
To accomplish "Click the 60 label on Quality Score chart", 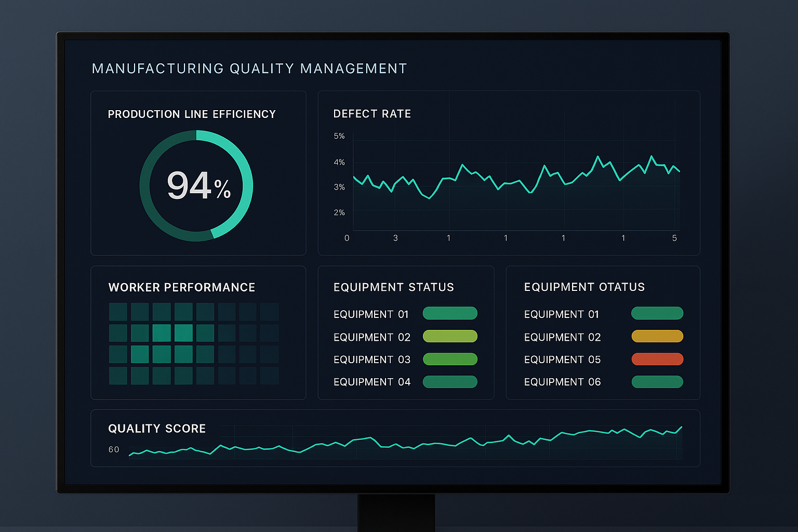I will (x=114, y=449).
